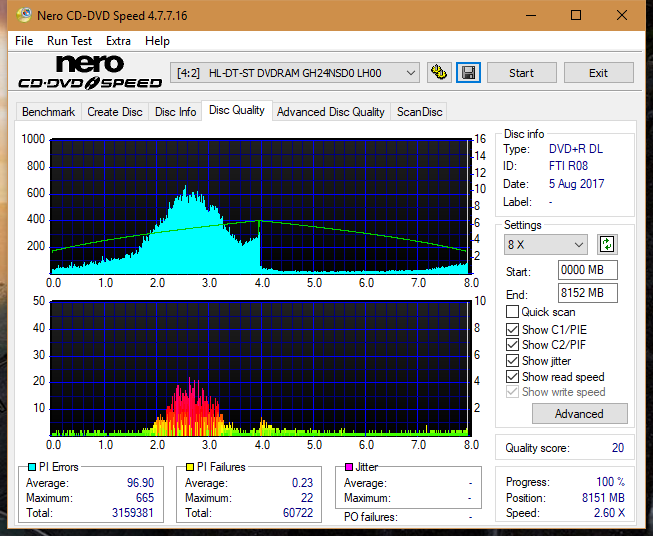Click the PI Failures lower graph
The width and height of the screenshot is (653, 536).
[261, 368]
